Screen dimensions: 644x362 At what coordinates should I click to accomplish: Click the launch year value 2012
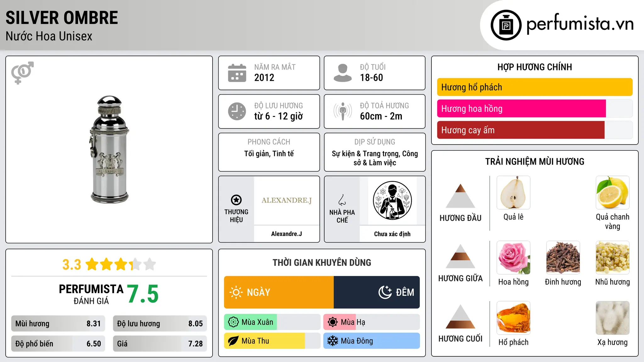[264, 78]
